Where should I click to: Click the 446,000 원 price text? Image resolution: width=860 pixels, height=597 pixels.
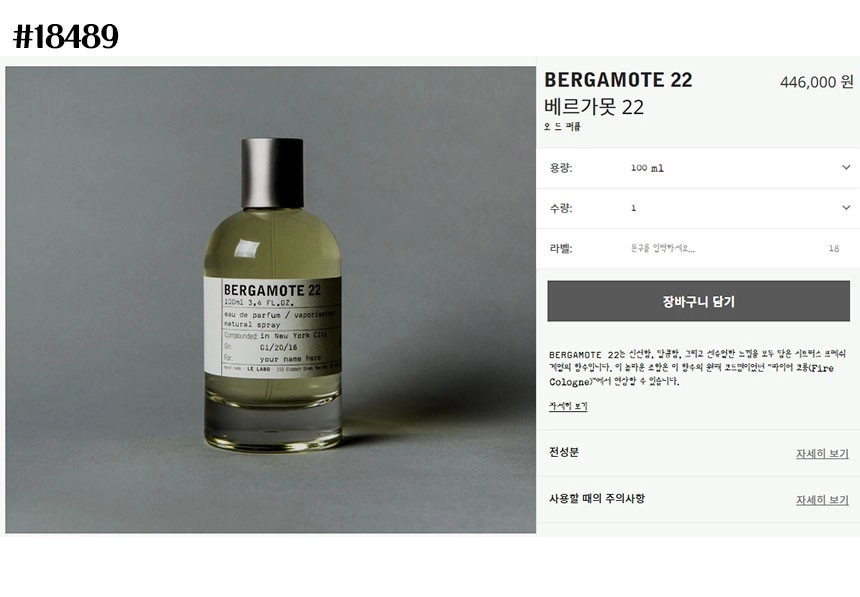(817, 82)
